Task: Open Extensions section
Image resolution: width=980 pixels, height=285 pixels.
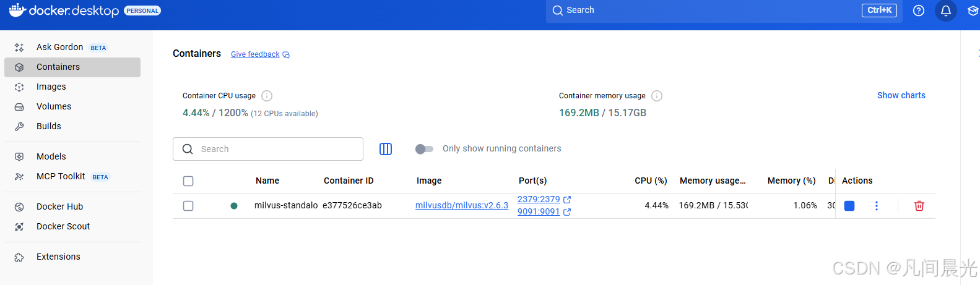Action: point(72,257)
